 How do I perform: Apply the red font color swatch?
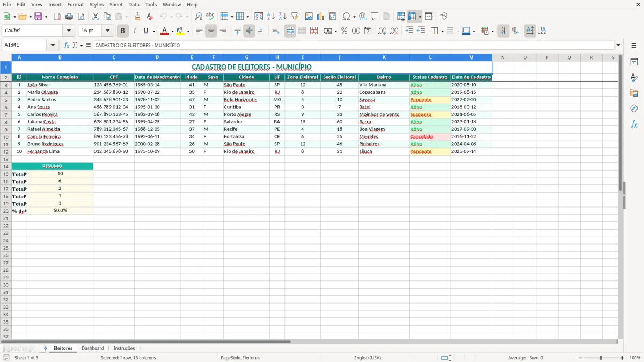[165, 31]
